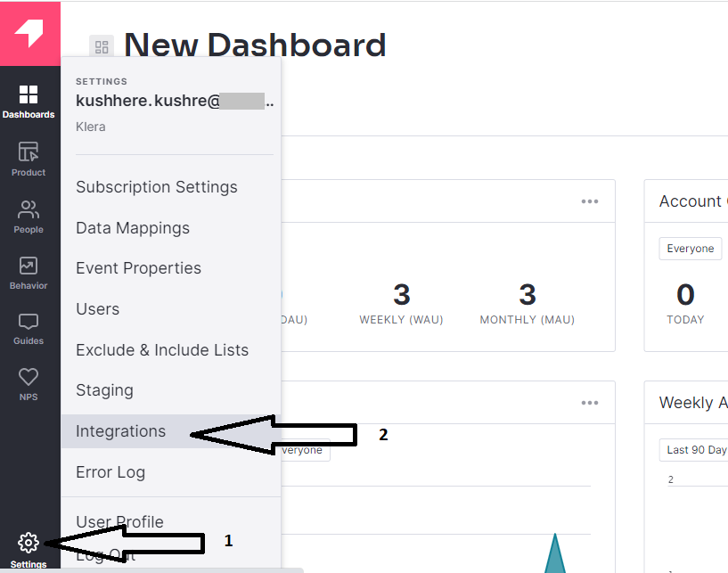Select Integrations in the settings menu
Viewport: 728px width, 573px height.
coord(121,431)
